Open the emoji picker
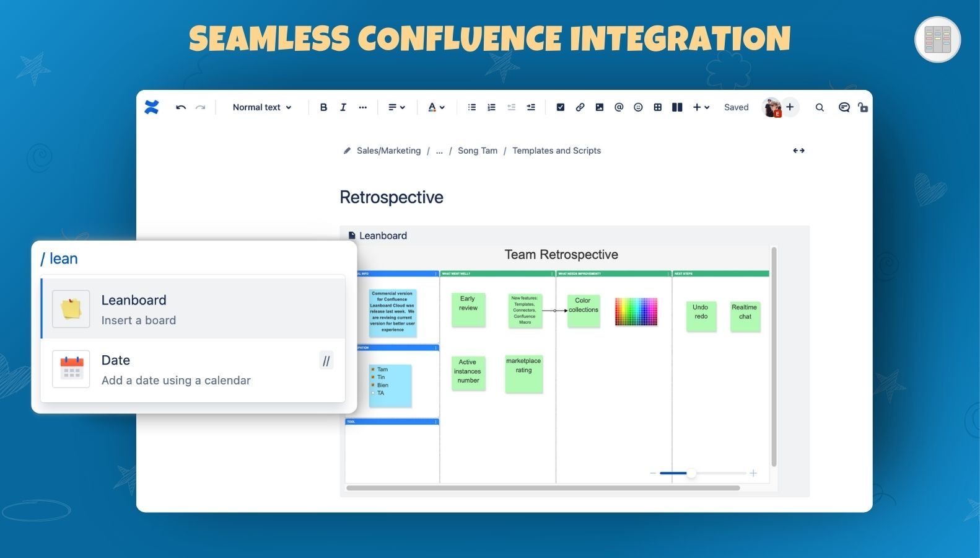The image size is (980, 558). coord(638,107)
